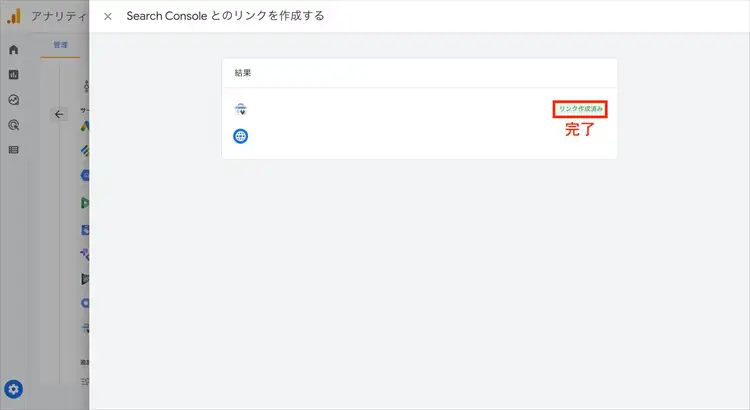Select the green play-triangle product link icon
The image size is (750, 410).
coord(86,203)
